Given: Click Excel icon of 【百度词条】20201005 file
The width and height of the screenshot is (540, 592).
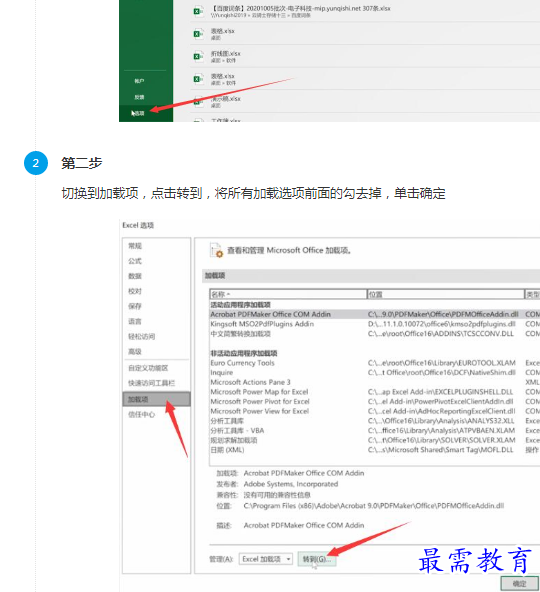Looking at the screenshot, I should [198, 11].
